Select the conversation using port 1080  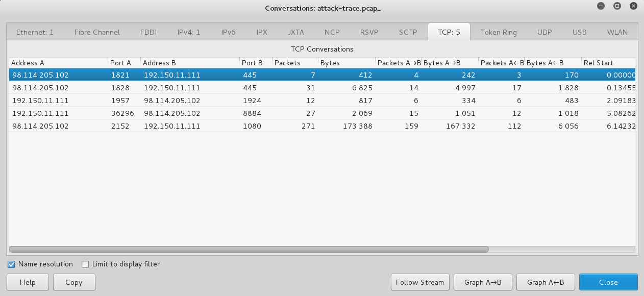(x=204, y=126)
